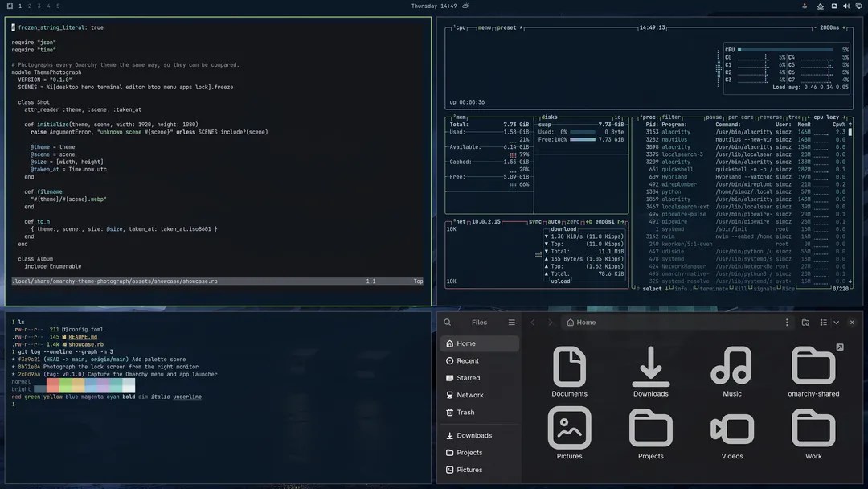868x489 pixels.
Task: Click the CPU usage bar in btop
Action: pyautogui.click(x=785, y=50)
